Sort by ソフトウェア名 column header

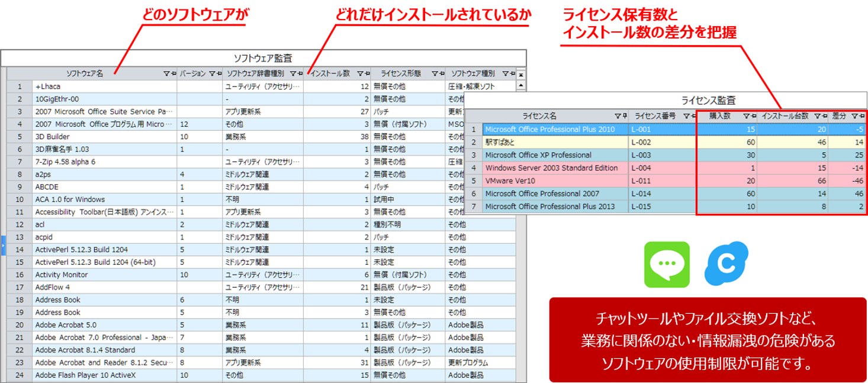point(85,74)
